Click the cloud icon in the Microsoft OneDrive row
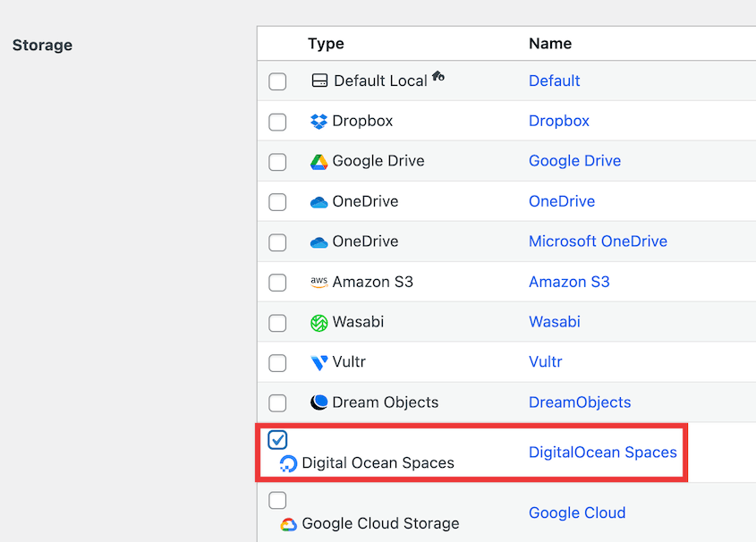756x542 pixels. 319,242
